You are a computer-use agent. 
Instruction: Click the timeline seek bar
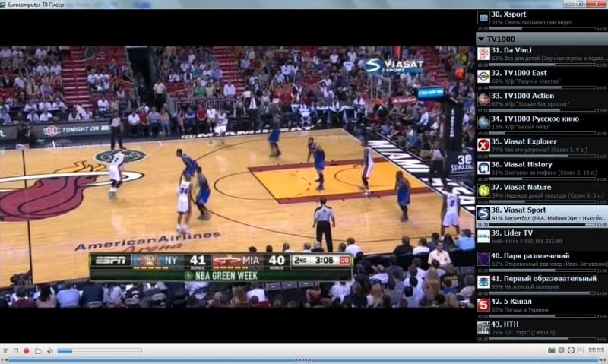[304, 360]
